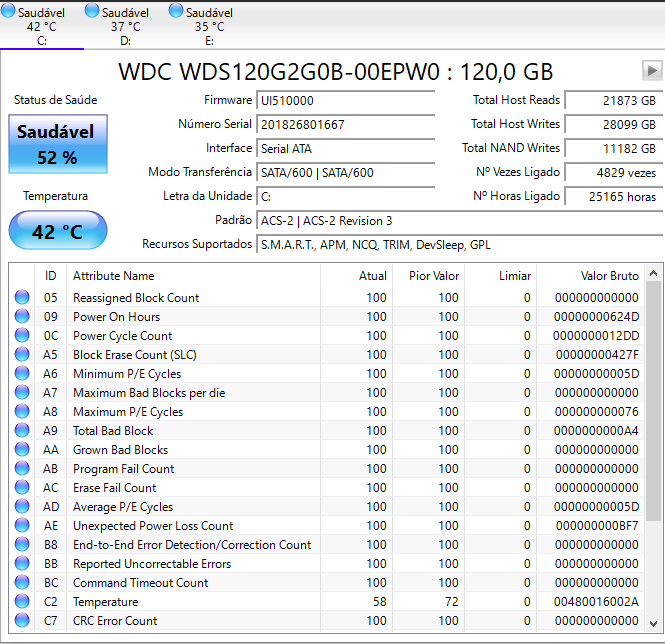This screenshot has height=644, width=665.
Task: Click status icon of Power Cycle Count row
Action: tap(22, 336)
